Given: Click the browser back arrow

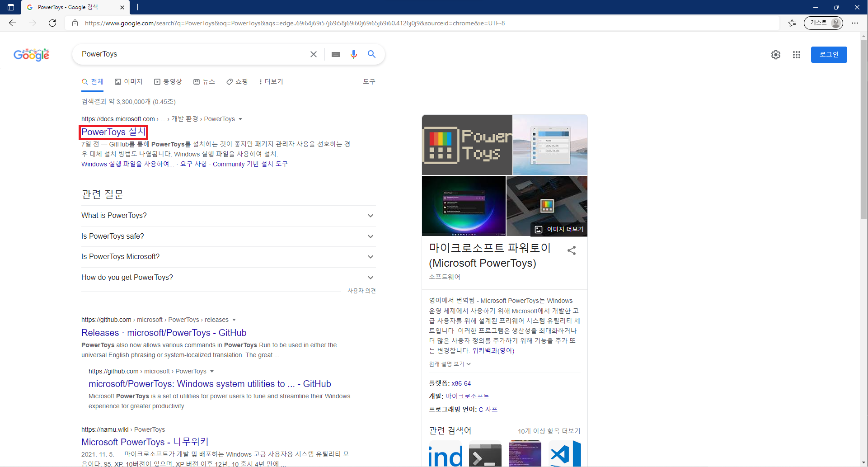Looking at the screenshot, I should point(13,23).
